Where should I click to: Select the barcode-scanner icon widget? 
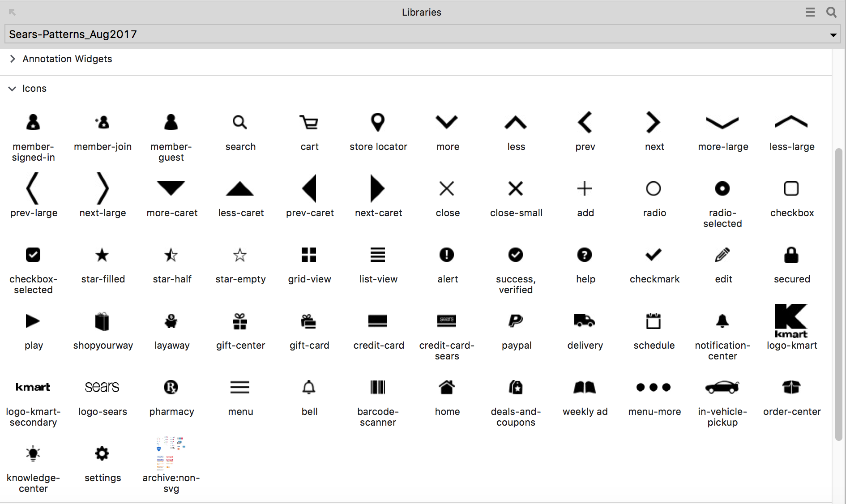[378, 387]
